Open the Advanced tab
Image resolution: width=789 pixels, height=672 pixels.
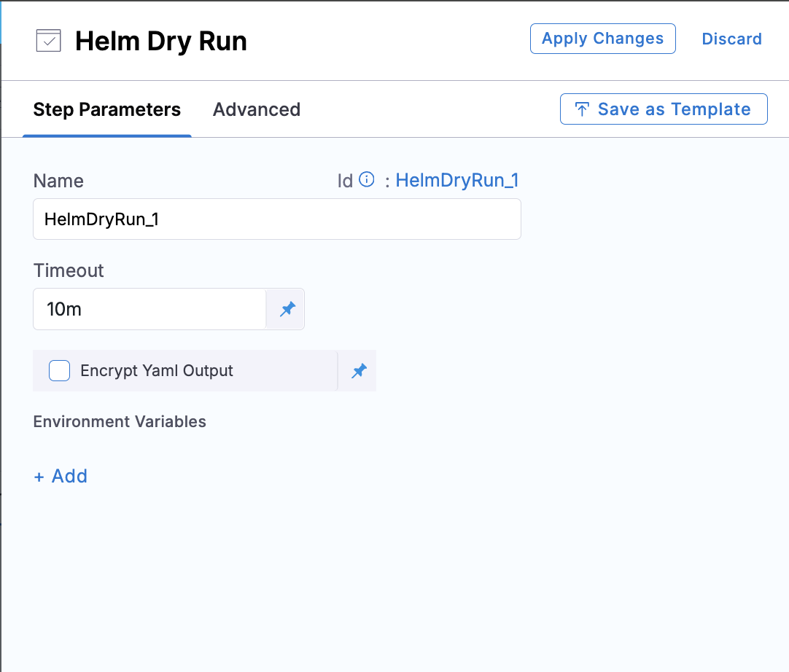click(x=257, y=109)
